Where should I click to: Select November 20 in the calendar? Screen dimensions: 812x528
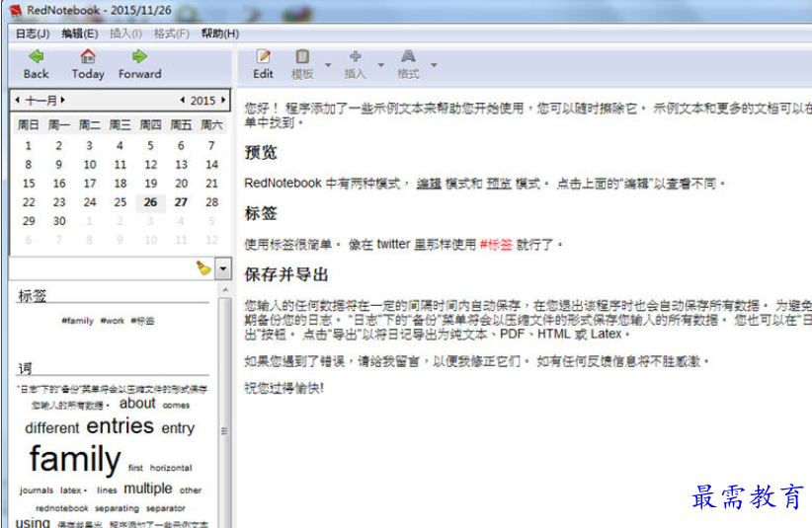click(181, 184)
